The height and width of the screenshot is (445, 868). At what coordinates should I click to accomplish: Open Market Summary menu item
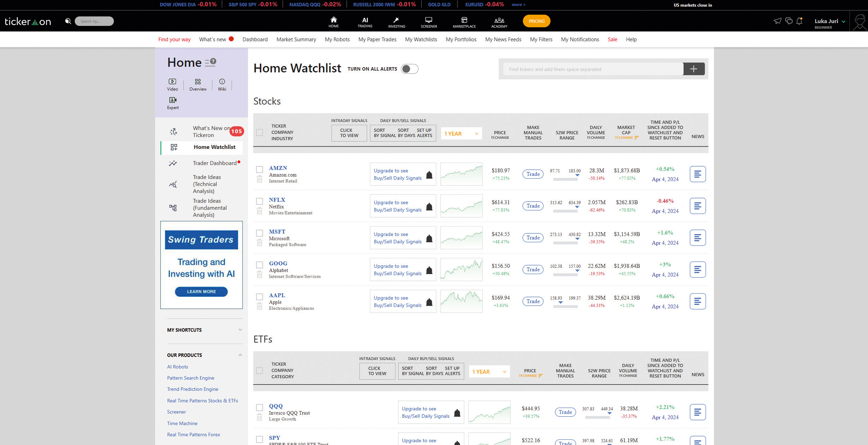click(x=296, y=40)
